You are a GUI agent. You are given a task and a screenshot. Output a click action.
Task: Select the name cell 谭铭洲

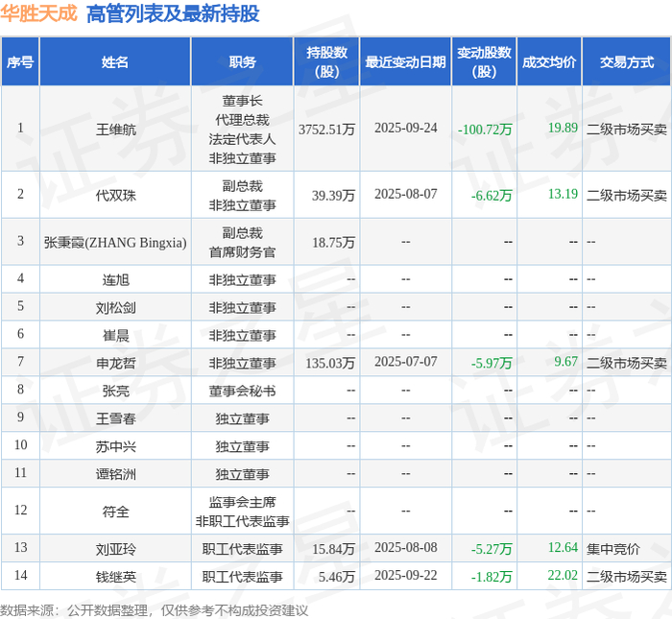coord(116,474)
